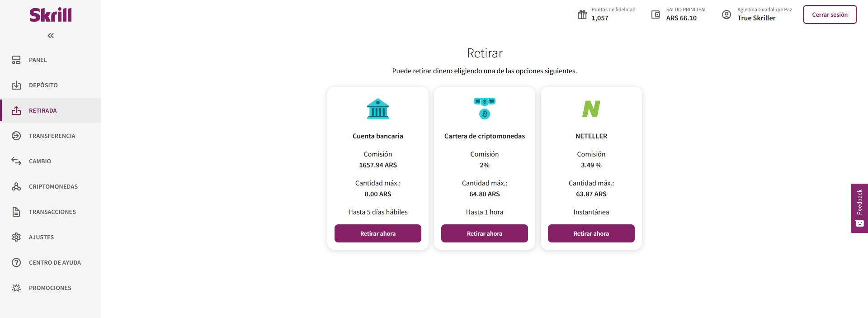Withdraw now to Cuenta bancaria
Screen dimensions: 868x318
point(378,233)
